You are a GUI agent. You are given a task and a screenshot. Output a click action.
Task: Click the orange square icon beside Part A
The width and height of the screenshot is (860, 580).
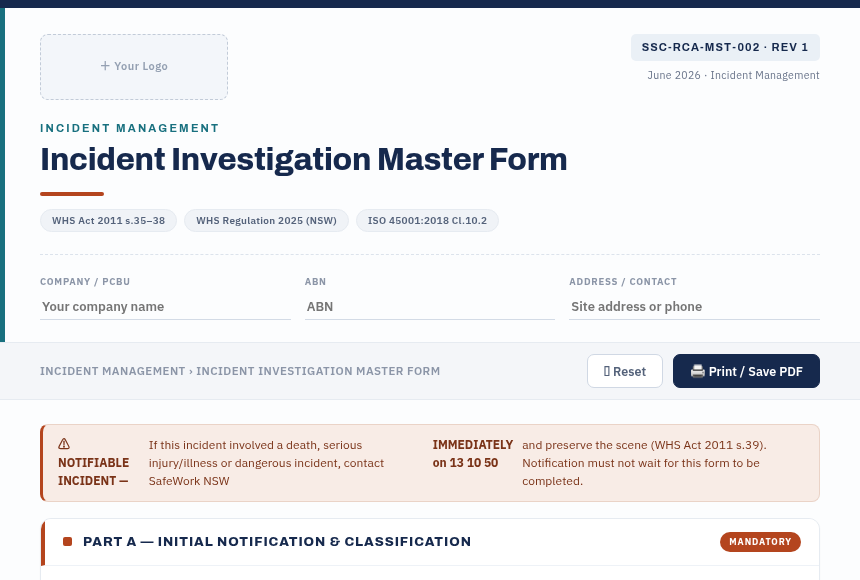(x=67, y=542)
